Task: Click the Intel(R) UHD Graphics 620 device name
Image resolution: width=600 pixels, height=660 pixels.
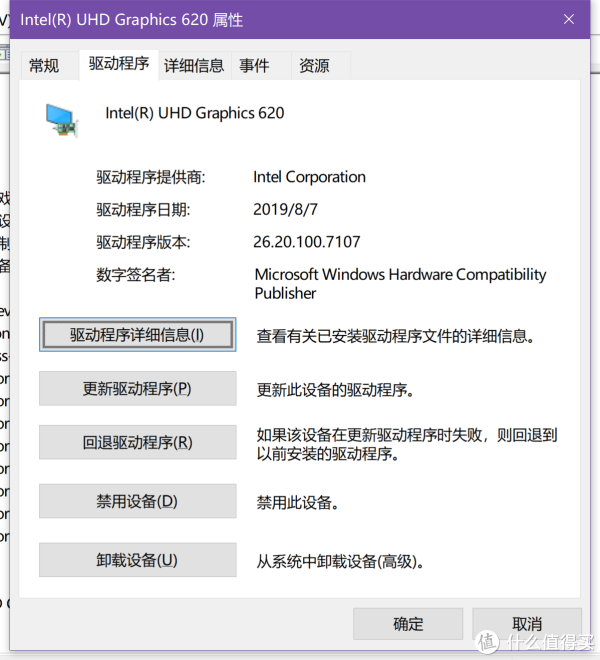Action: (195, 113)
